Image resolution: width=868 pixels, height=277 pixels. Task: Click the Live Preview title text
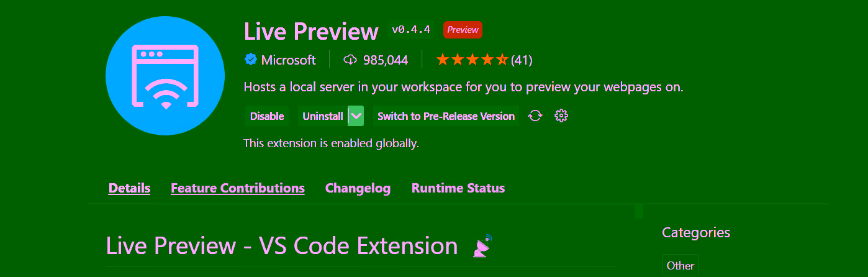click(x=311, y=30)
